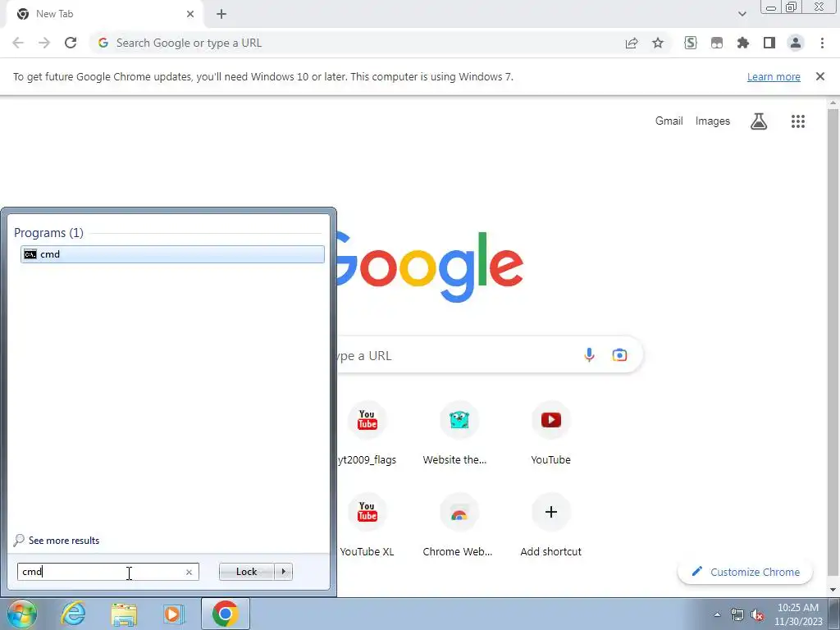Expand shutdown options arrow next to Lock
The height and width of the screenshot is (630, 840).
tap(283, 572)
